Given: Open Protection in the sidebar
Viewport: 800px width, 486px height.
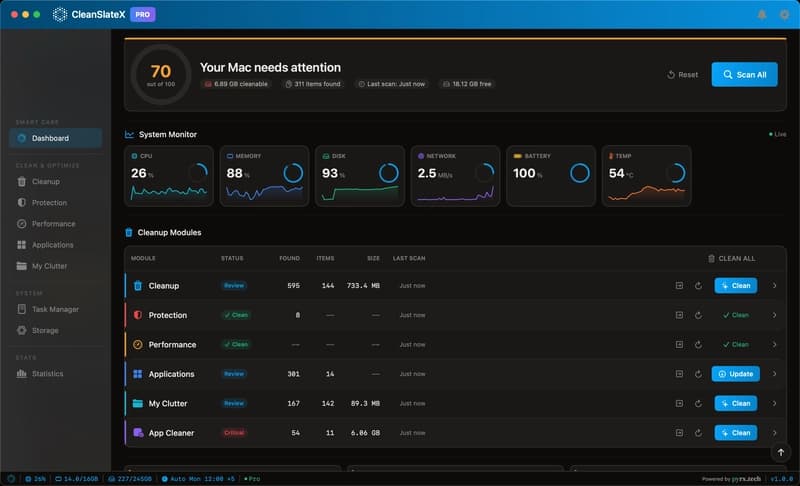Looking at the screenshot, I should (x=56, y=202).
